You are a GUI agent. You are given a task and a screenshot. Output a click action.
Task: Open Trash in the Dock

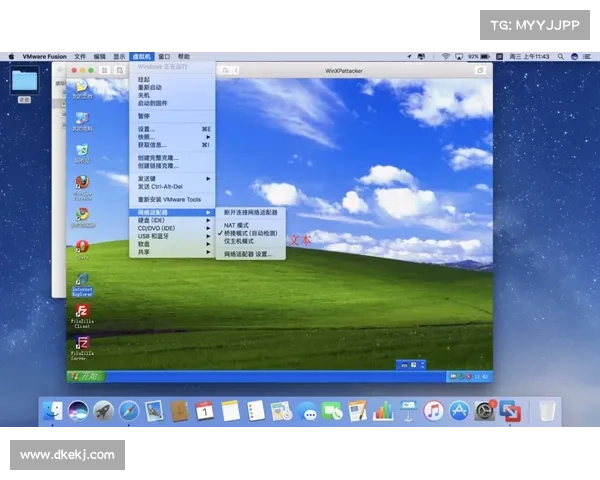(547, 411)
